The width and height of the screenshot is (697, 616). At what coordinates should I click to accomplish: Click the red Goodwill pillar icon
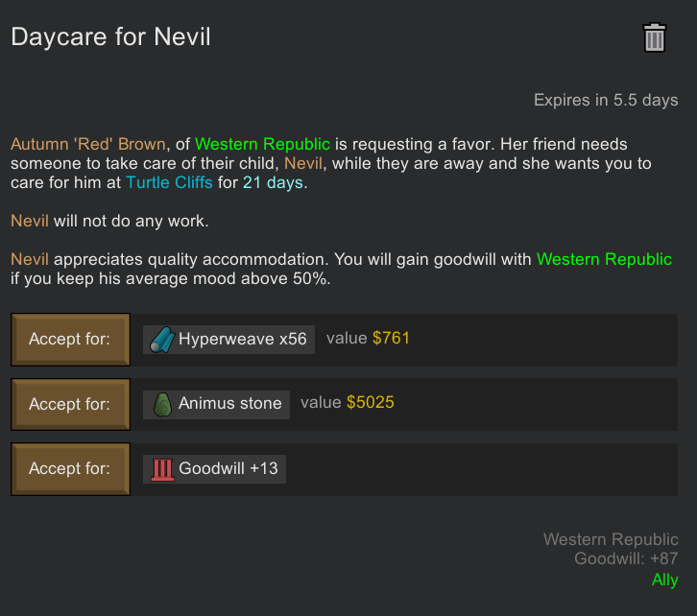(x=162, y=469)
